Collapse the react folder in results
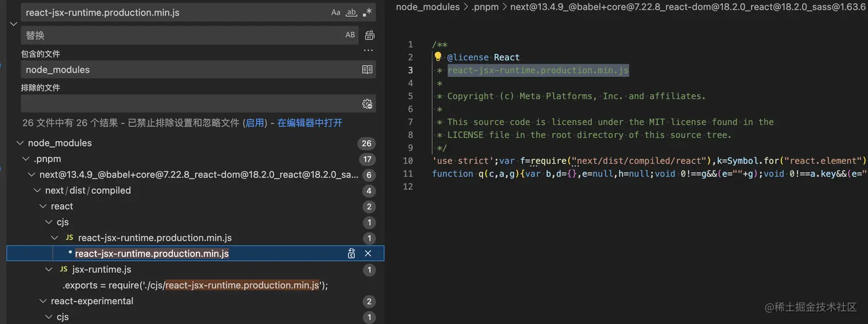The image size is (868, 324). coord(43,206)
